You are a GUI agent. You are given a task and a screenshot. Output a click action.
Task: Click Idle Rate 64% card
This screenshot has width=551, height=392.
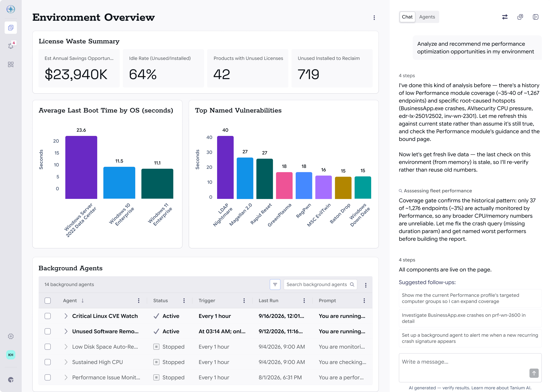click(163, 68)
